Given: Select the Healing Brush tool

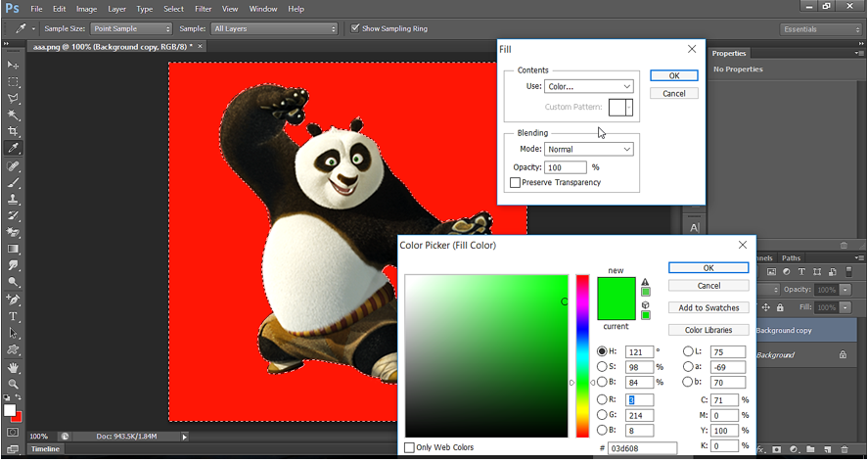Looking at the screenshot, I should [13, 165].
